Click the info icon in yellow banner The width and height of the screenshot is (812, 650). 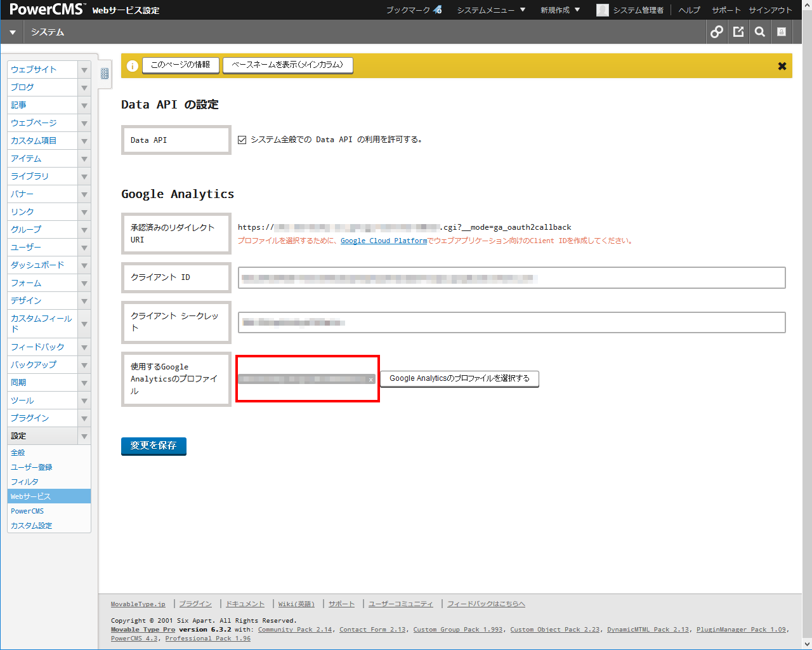[x=132, y=66]
